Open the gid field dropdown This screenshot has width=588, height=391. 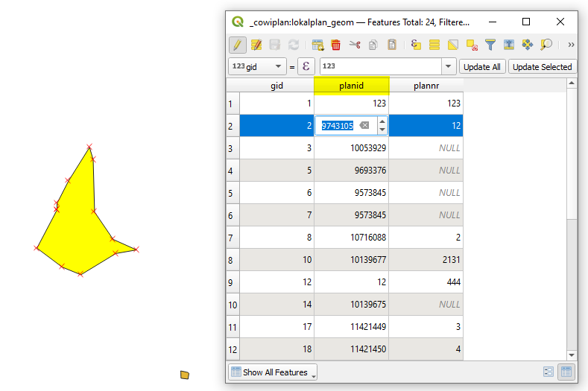pos(278,67)
